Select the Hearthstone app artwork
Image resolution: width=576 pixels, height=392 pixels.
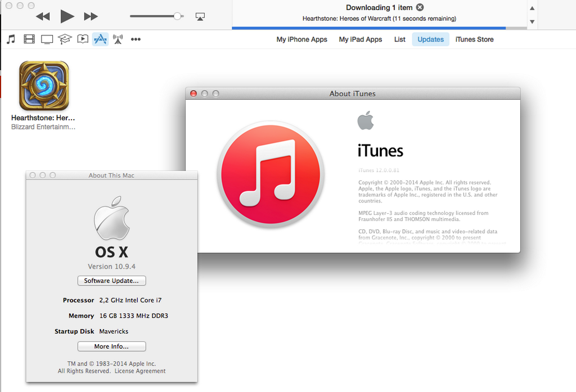coord(44,85)
